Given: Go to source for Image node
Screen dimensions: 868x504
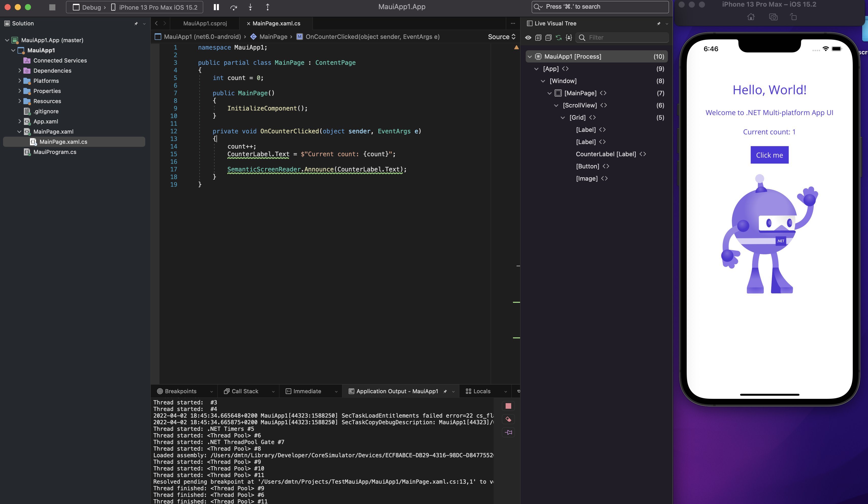Looking at the screenshot, I should pyautogui.click(x=604, y=178).
